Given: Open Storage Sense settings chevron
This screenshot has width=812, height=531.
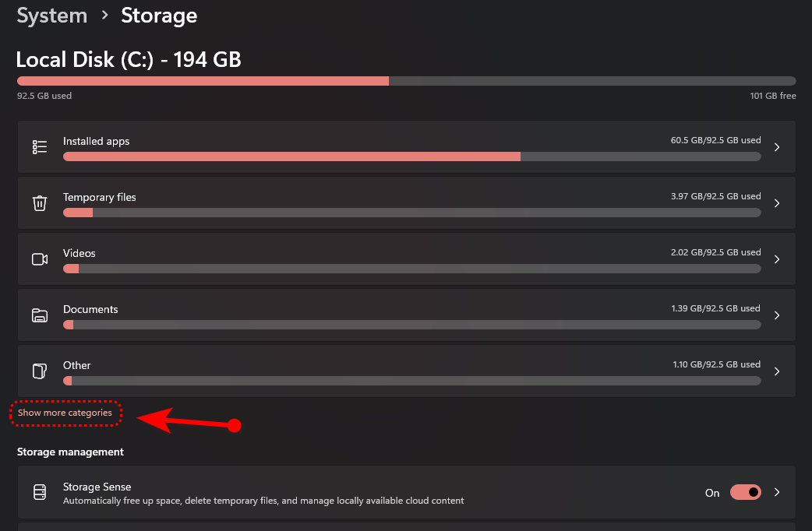Looking at the screenshot, I should (x=777, y=493).
